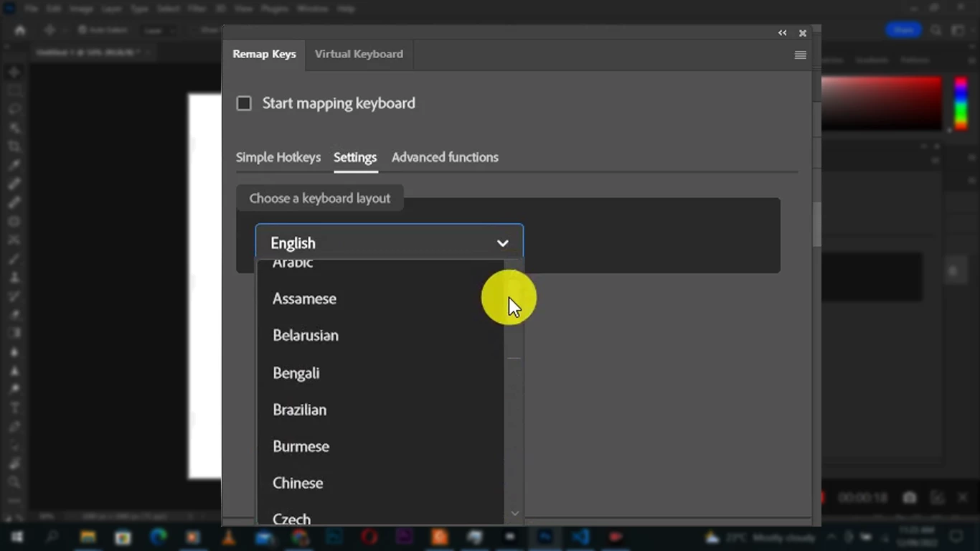Select the Settings tab
Screen dimensions: 980x551
click(355, 157)
